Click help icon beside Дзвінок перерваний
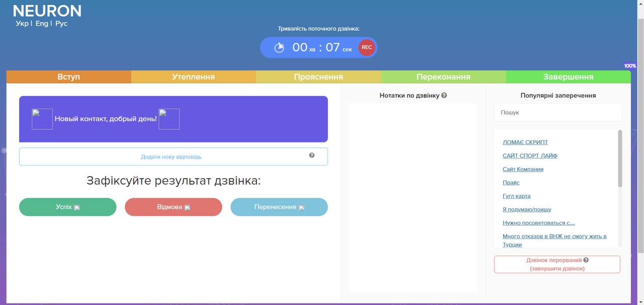The image size is (644, 305). (586, 260)
